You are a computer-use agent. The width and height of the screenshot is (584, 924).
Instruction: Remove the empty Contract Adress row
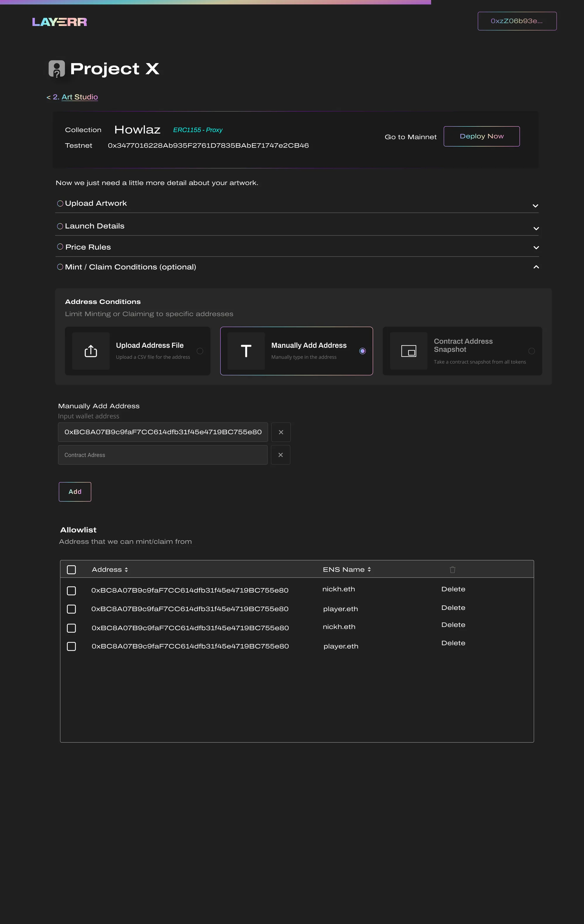pyautogui.click(x=281, y=455)
